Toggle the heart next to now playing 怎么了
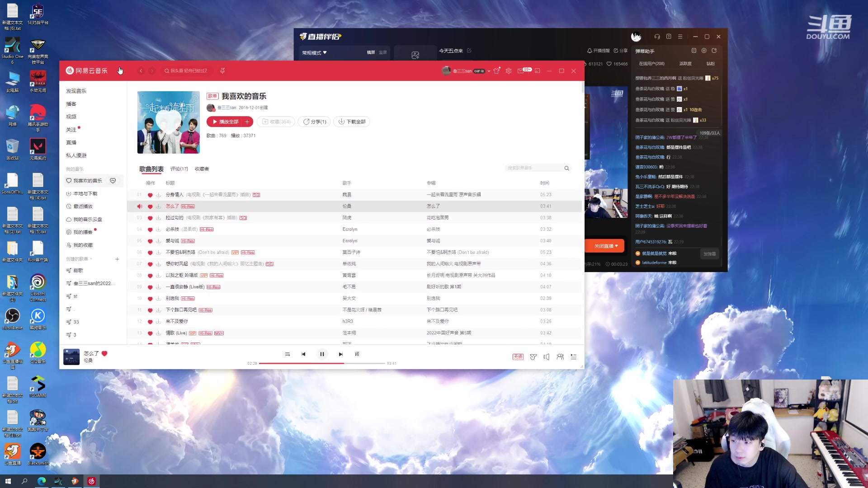This screenshot has height=488, width=868. [104, 354]
